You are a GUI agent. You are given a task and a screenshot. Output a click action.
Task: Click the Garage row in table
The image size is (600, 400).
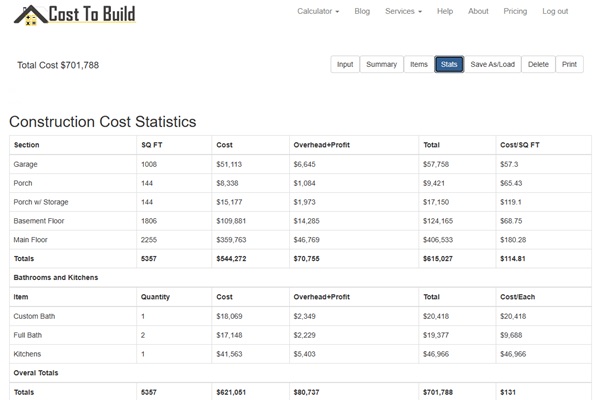(25, 163)
